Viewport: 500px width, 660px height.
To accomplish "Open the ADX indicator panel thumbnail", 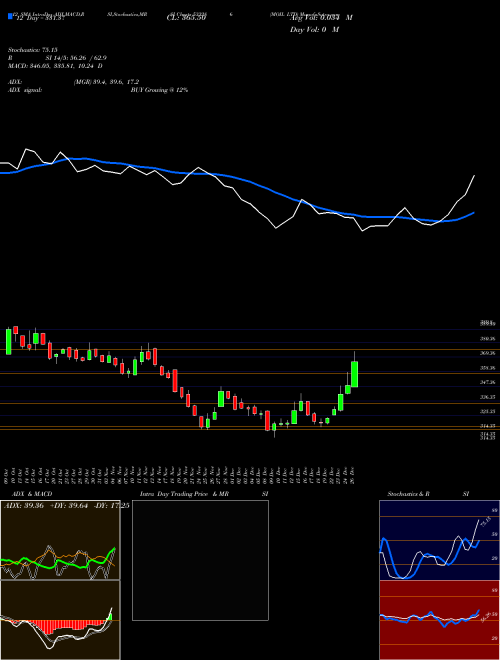I will [60, 540].
